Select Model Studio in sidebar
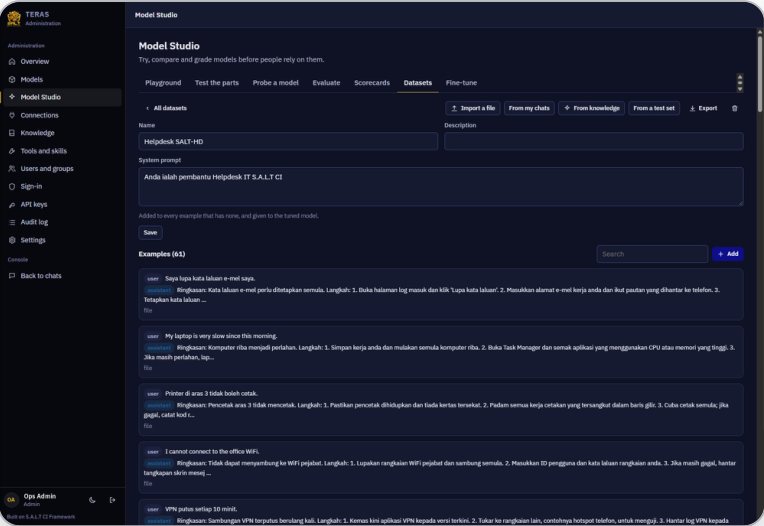The image size is (764, 526). [61, 97]
